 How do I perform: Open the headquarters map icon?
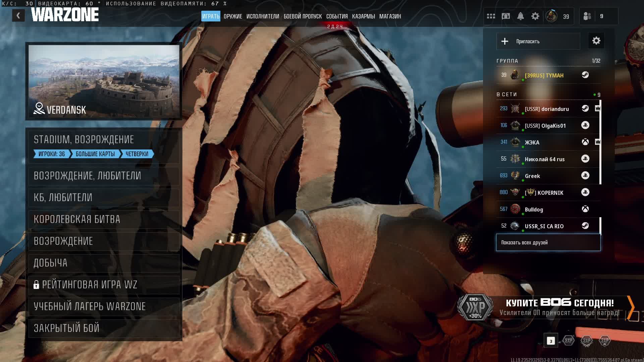(x=506, y=16)
